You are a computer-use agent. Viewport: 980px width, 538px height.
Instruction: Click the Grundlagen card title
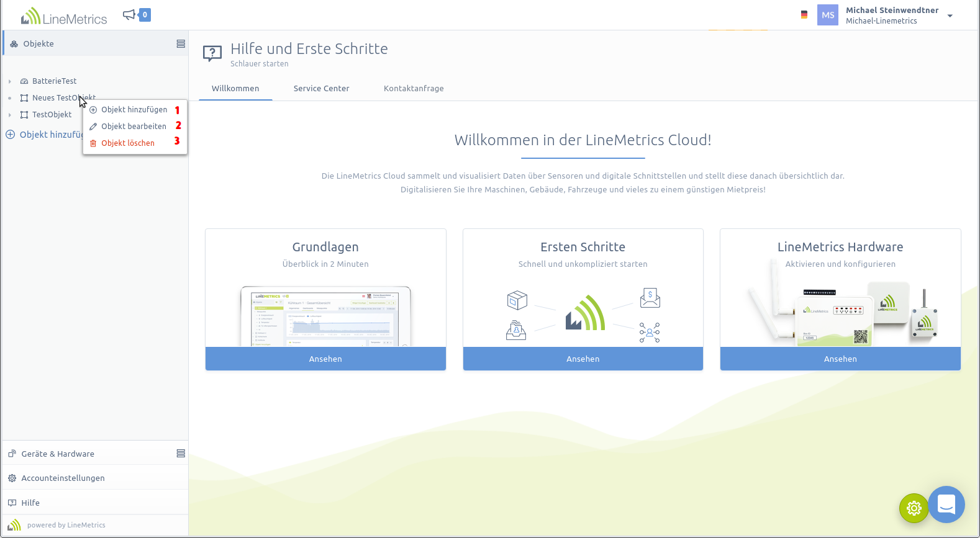[325, 247]
